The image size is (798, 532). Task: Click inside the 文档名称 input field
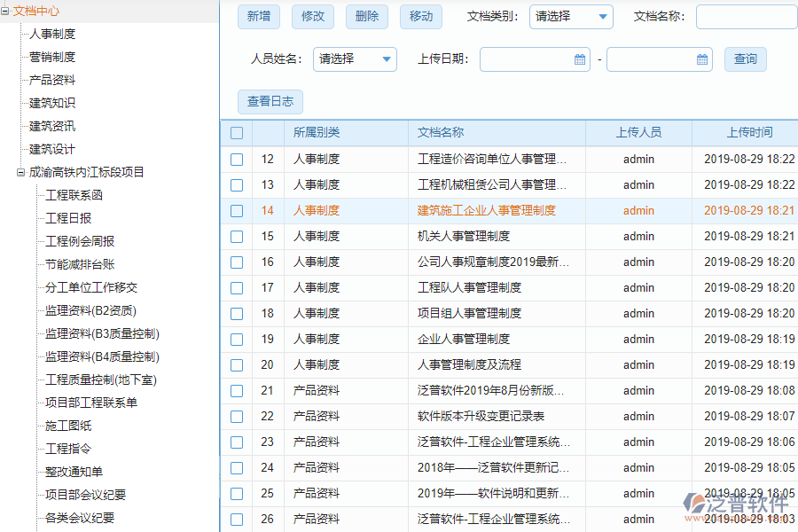746,17
